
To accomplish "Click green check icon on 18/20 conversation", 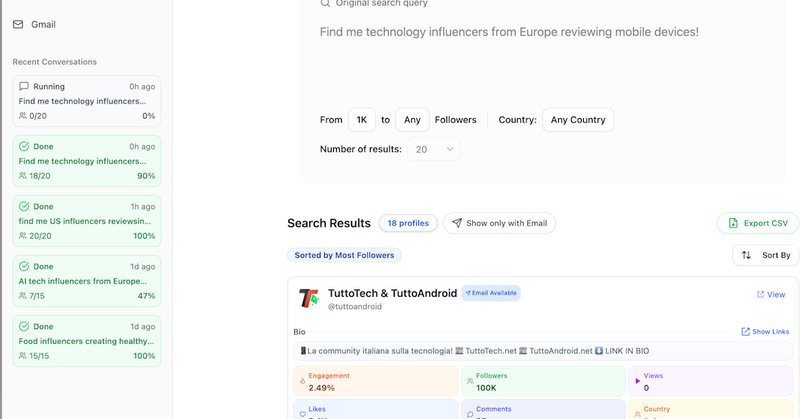I will (x=24, y=146).
